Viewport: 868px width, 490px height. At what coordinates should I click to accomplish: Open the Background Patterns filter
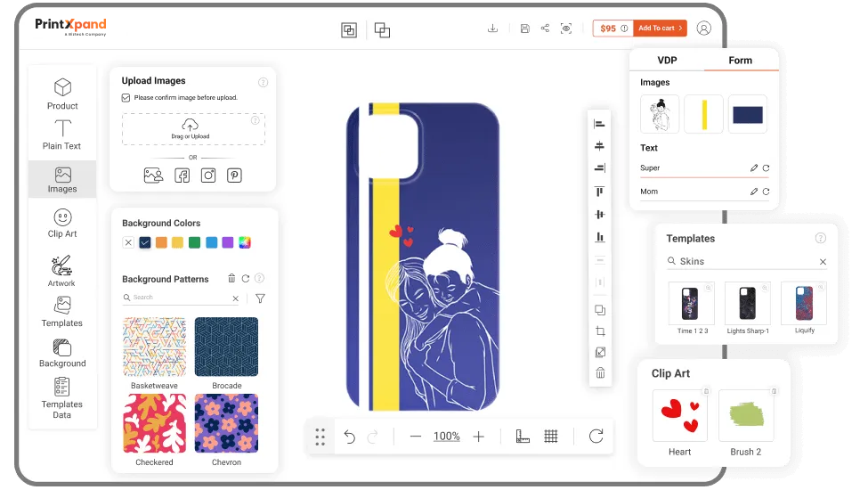[x=260, y=298]
